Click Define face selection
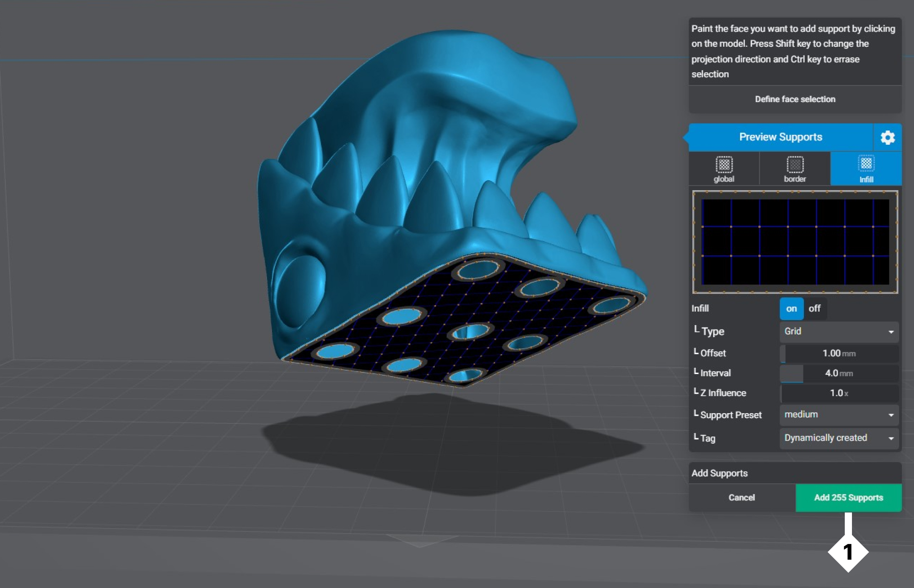 794,99
